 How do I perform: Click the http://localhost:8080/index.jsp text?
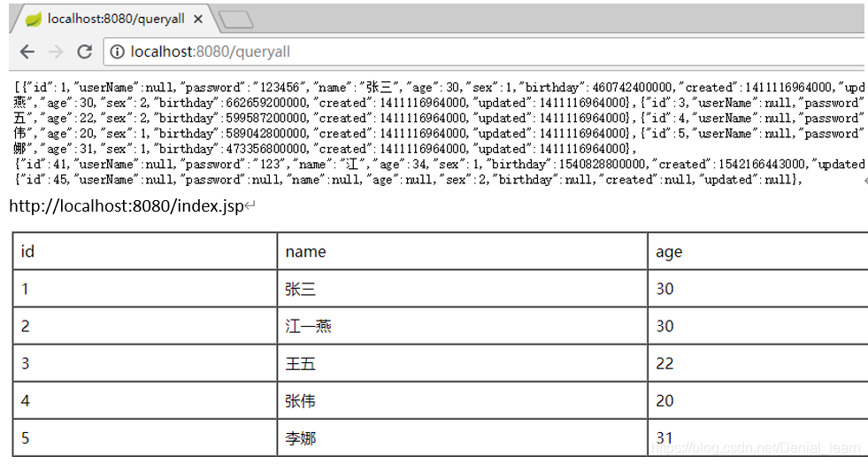[127, 206]
